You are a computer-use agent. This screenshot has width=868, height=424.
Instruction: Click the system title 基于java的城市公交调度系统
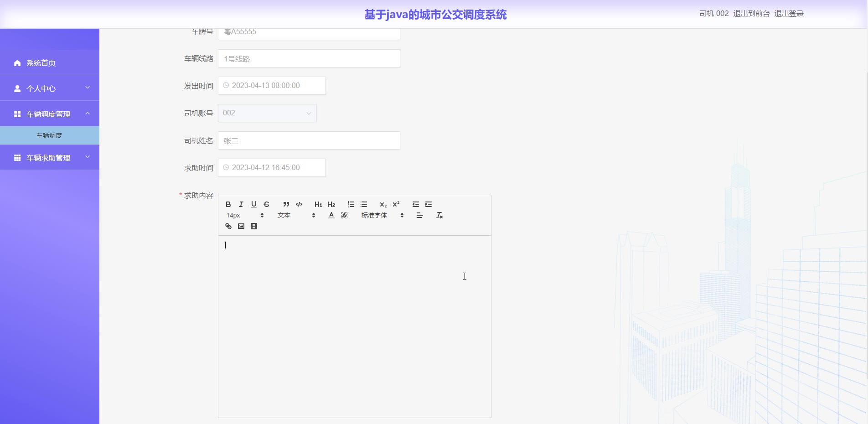[x=435, y=15]
